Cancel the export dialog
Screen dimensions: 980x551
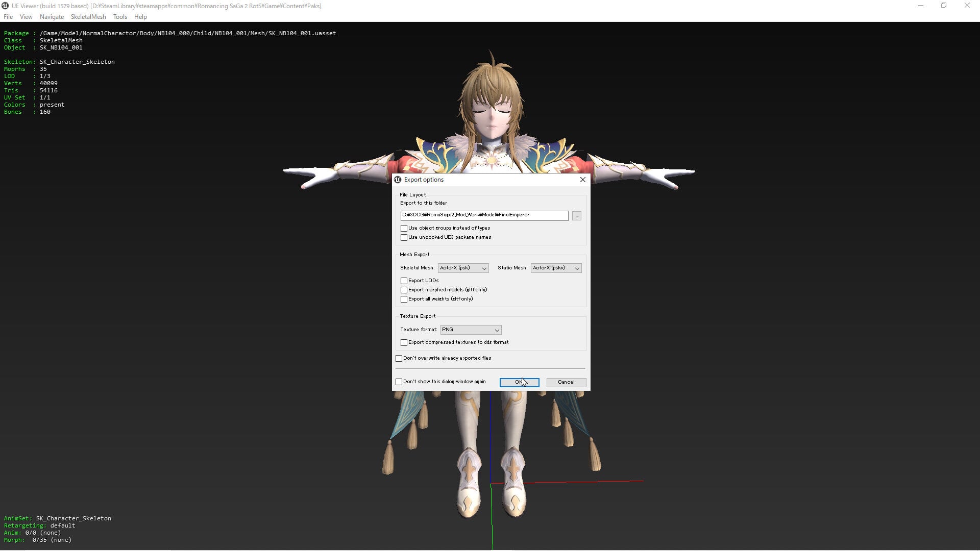566,382
